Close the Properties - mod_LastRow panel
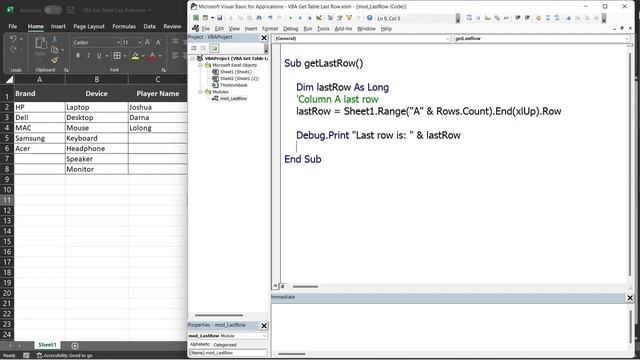 click(x=264, y=326)
